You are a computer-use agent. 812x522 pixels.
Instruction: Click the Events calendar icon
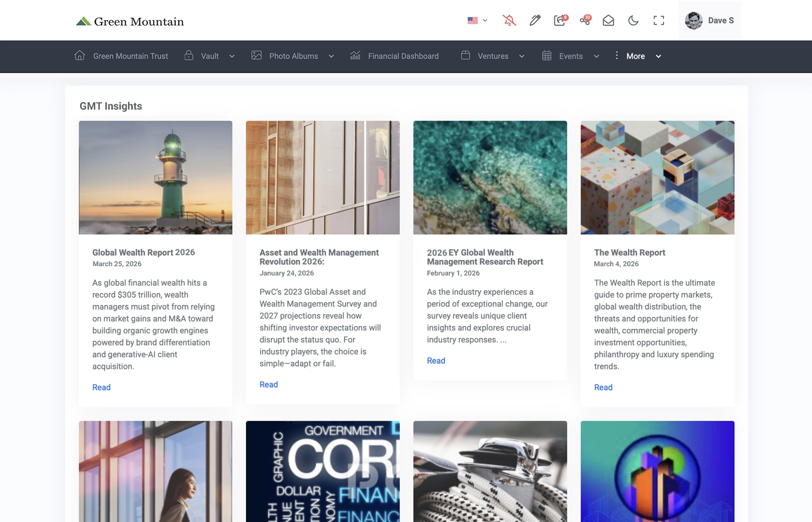pos(547,56)
